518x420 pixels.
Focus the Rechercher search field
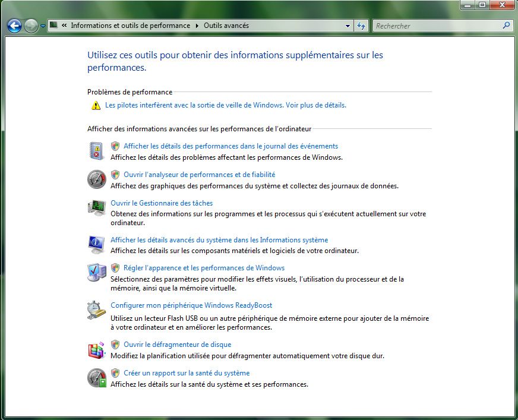[437, 26]
